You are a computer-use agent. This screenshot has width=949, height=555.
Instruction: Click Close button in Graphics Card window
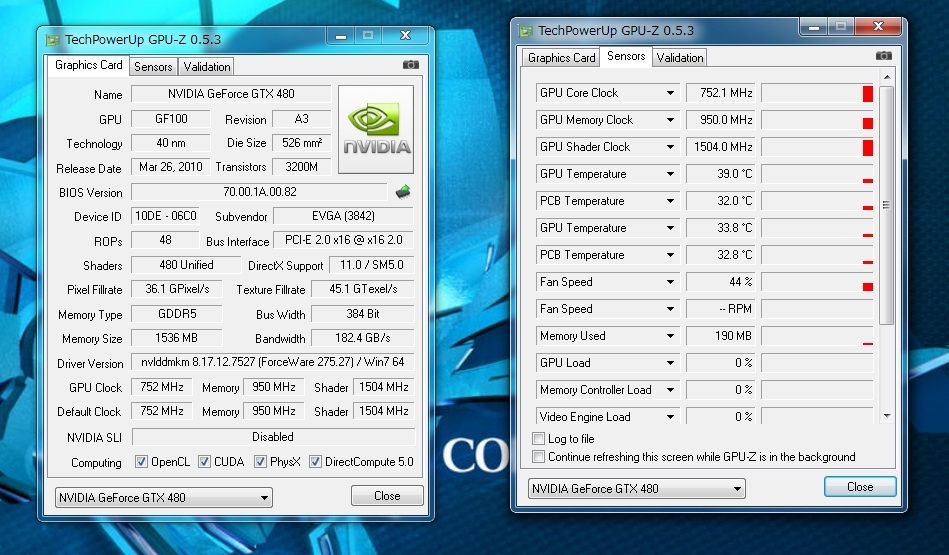387,496
